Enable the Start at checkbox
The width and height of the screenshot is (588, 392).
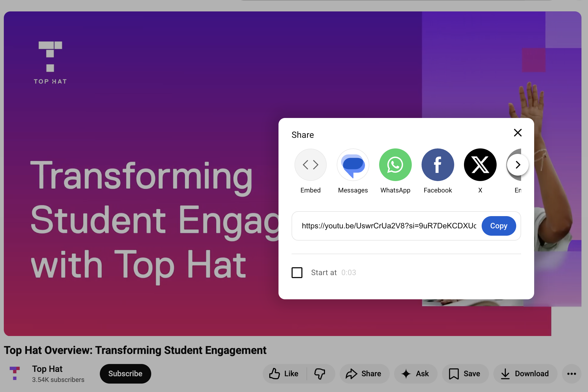point(297,273)
